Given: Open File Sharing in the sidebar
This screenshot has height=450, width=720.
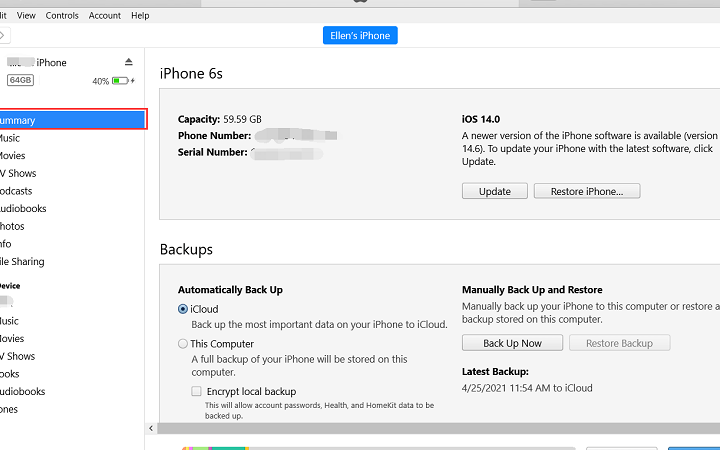Looking at the screenshot, I should coord(22,262).
